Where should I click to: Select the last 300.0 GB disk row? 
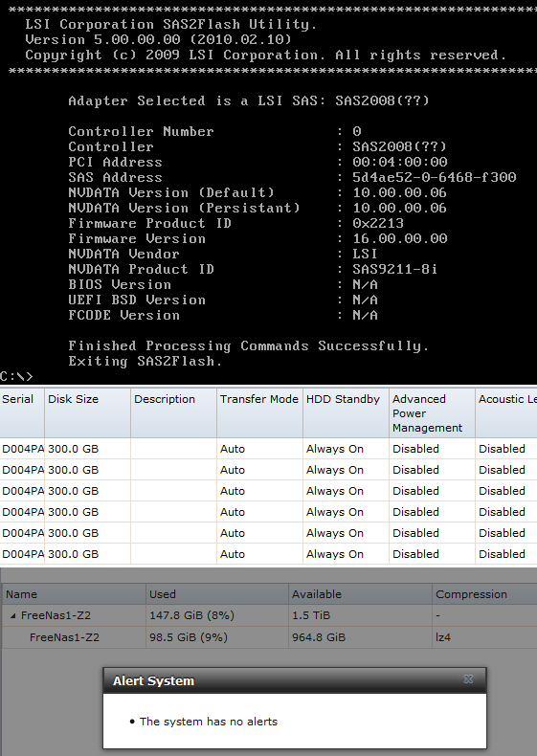coord(268,554)
